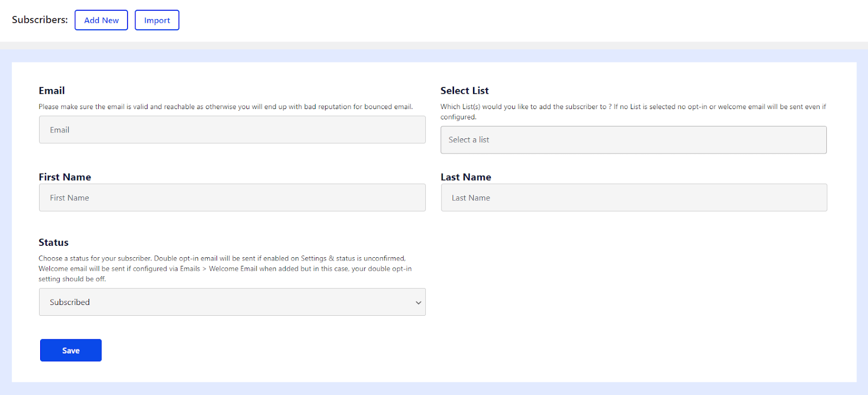The image size is (868, 395).
Task: Click the email validity help text
Action: click(226, 107)
